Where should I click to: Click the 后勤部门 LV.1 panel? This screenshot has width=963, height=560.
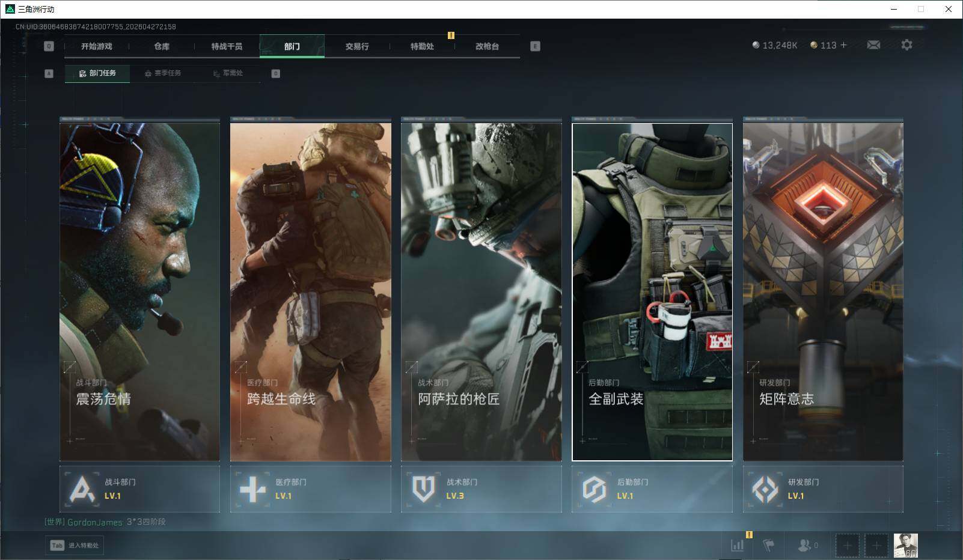coord(652,489)
